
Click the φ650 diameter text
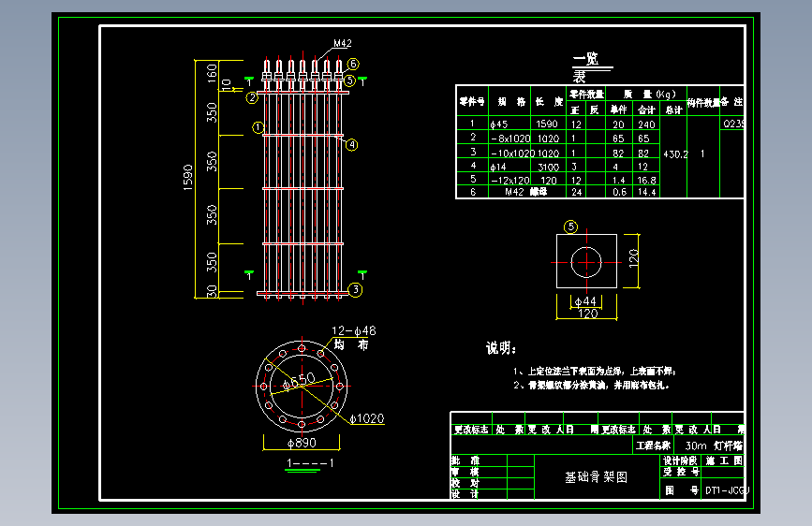click(x=300, y=381)
